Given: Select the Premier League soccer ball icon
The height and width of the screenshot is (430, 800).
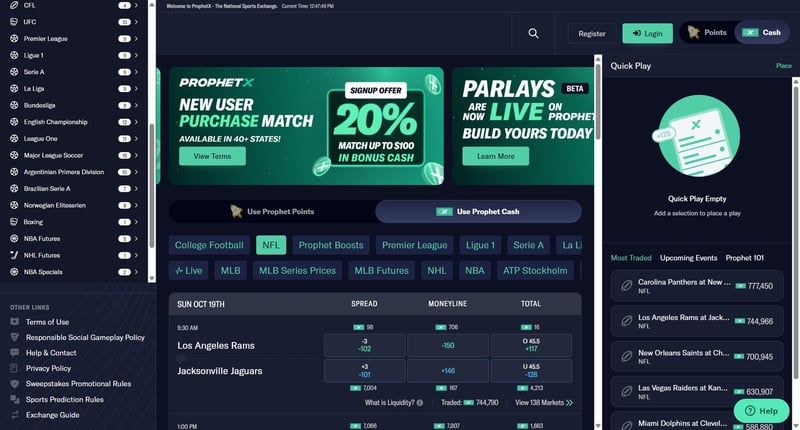Looking at the screenshot, I should 14,38.
